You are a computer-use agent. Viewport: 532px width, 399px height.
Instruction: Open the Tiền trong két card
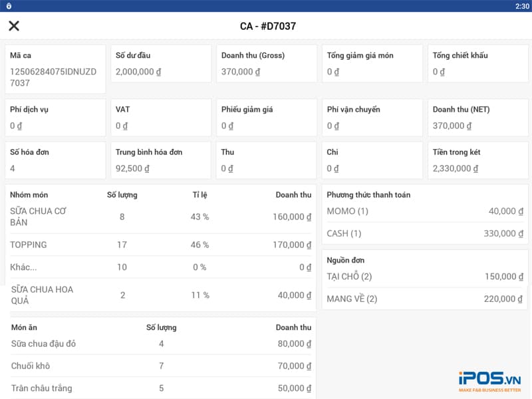pos(477,160)
